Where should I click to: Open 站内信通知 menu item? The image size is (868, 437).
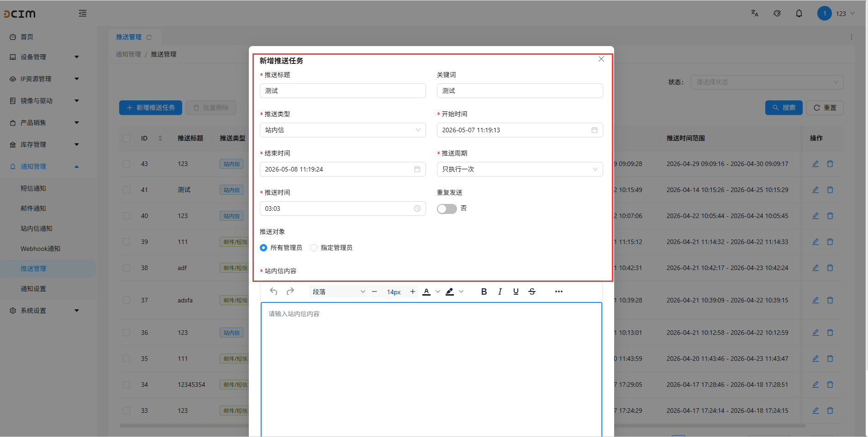tap(37, 229)
